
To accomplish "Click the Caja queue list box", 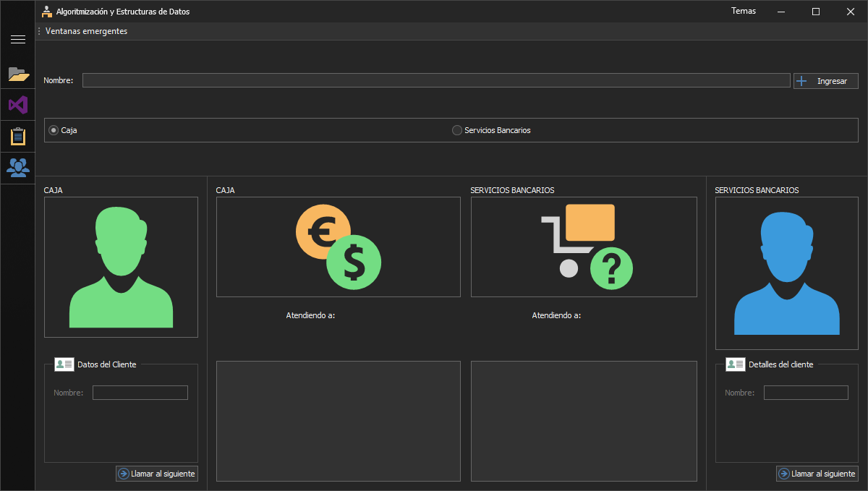I will tap(338, 421).
